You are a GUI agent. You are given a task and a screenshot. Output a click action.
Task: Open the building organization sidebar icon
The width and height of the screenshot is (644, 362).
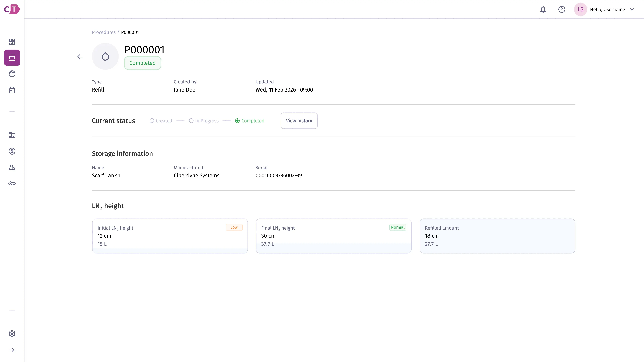coord(12,135)
